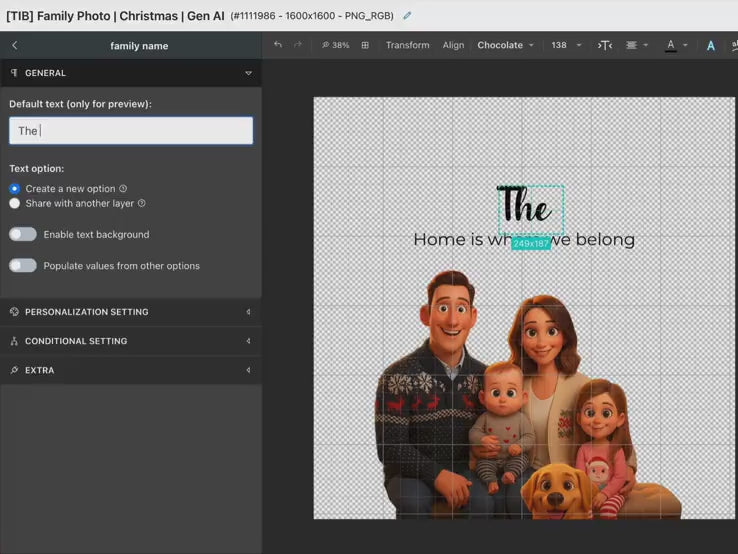Open the font size 138 dropdown
The image size is (738, 554).
566,45
